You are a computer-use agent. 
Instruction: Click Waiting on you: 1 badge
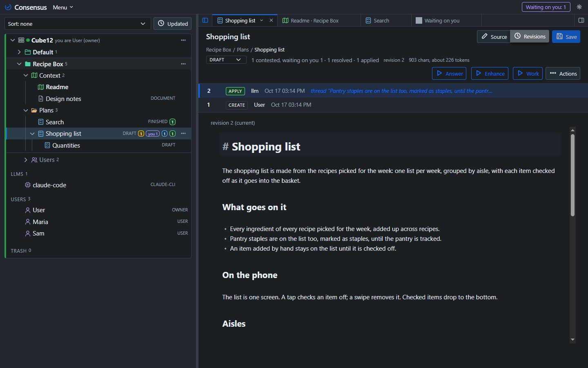pyautogui.click(x=546, y=7)
